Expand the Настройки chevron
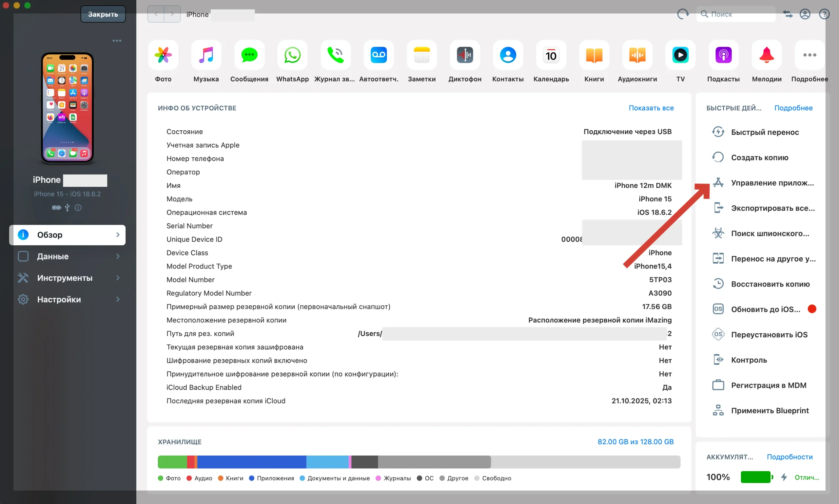The width and height of the screenshot is (839, 504). point(118,300)
